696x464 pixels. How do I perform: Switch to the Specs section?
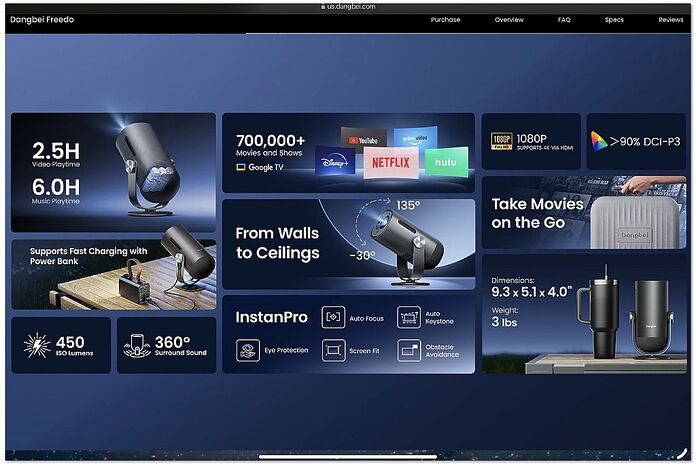pyautogui.click(x=614, y=20)
